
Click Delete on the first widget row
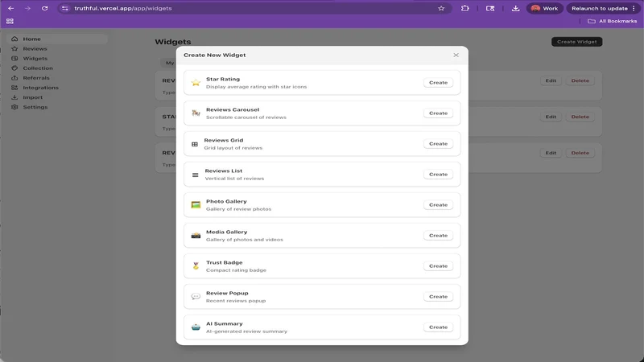580,80
